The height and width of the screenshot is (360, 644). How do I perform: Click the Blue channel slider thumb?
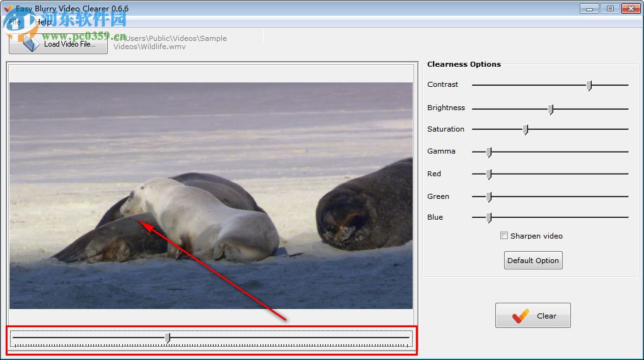pyautogui.click(x=489, y=217)
